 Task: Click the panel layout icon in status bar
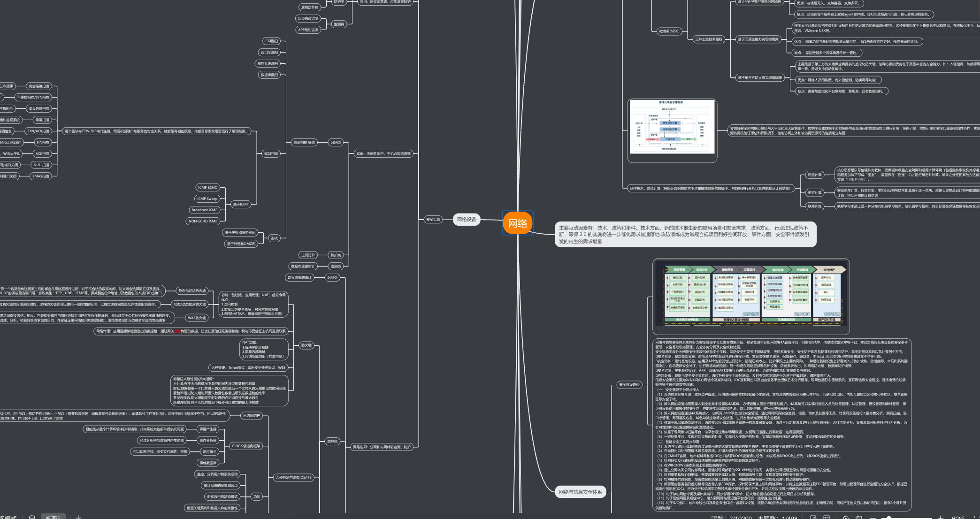827,518
